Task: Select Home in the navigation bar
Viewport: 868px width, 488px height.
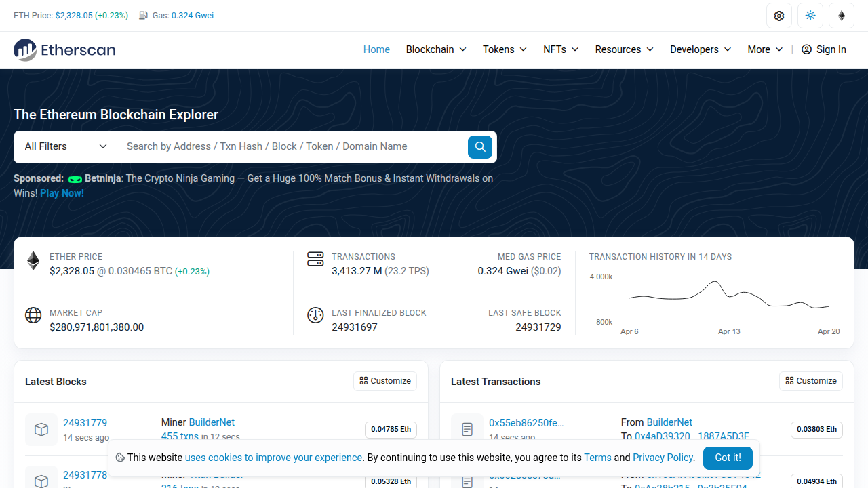Action: 376,49
